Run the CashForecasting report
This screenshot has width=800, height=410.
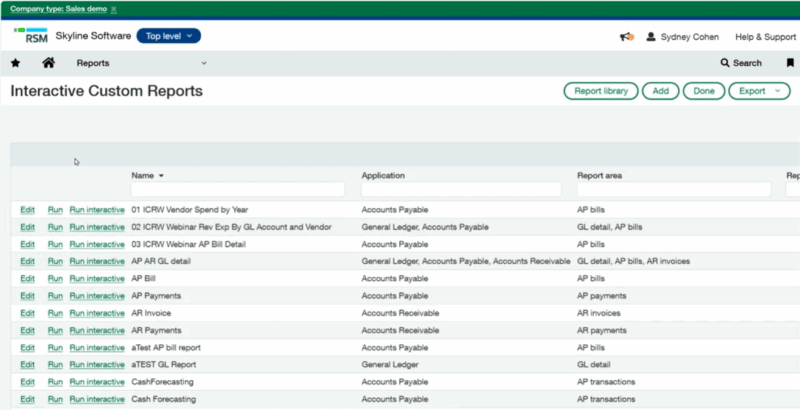click(x=55, y=382)
